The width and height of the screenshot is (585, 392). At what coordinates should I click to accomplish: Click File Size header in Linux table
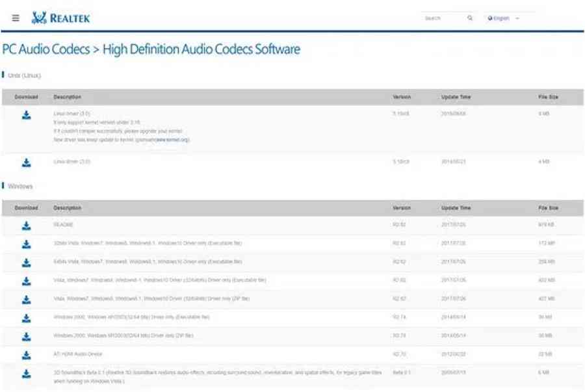pos(548,97)
